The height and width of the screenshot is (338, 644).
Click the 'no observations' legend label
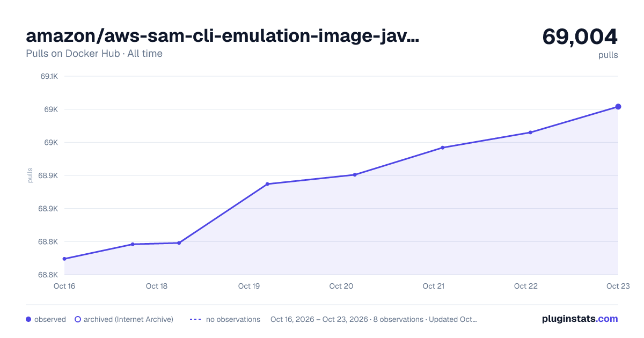(x=233, y=319)
